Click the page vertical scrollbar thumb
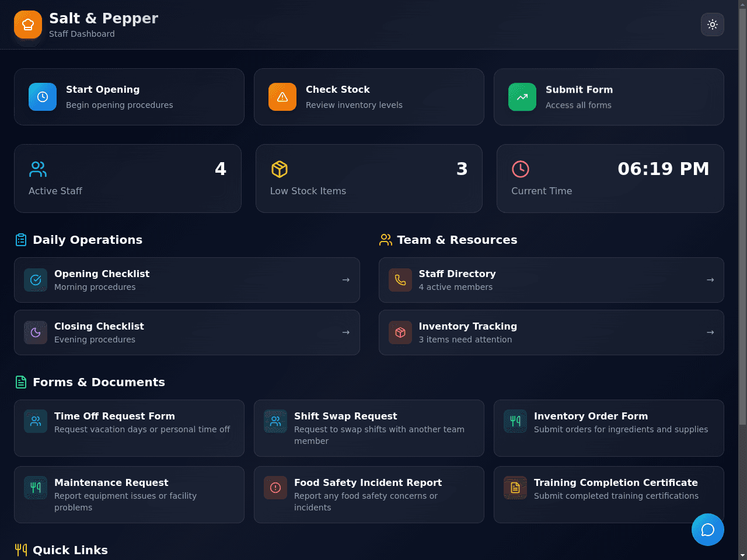The height and width of the screenshot is (560, 747). [742, 216]
